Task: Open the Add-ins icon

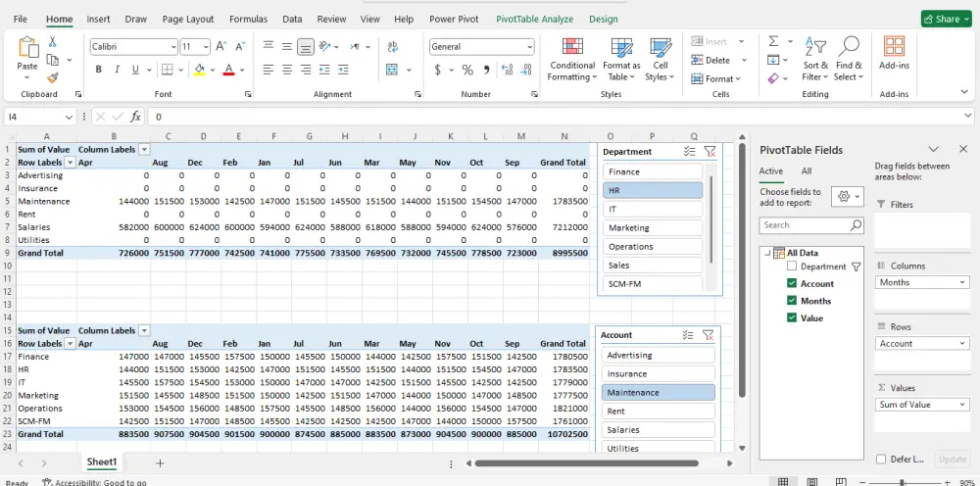Action: click(895, 53)
